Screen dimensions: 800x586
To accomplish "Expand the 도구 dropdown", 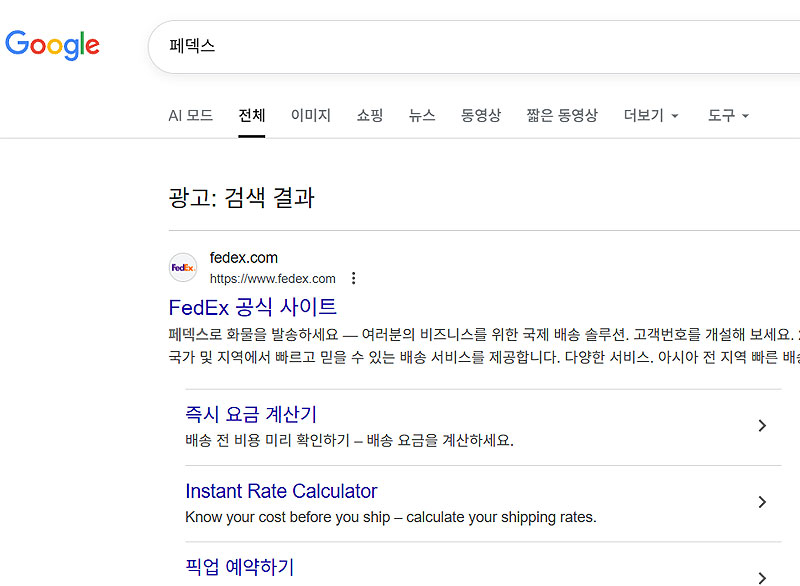I will tap(728, 115).
